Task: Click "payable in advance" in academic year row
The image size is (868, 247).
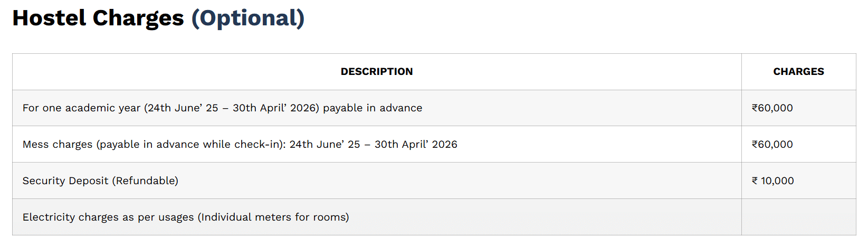Action: click(x=373, y=108)
